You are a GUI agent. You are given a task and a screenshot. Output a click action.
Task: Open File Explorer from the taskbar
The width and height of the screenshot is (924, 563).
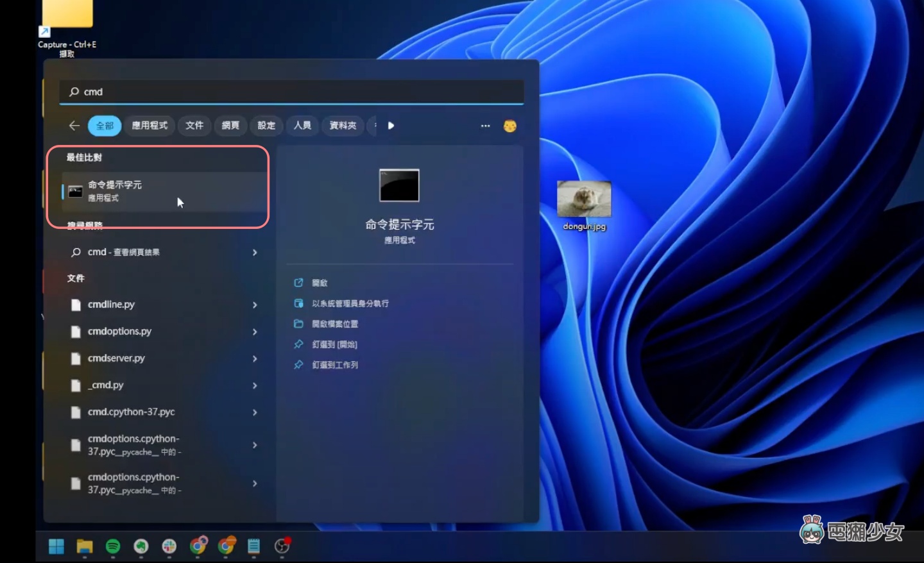pyautogui.click(x=85, y=546)
